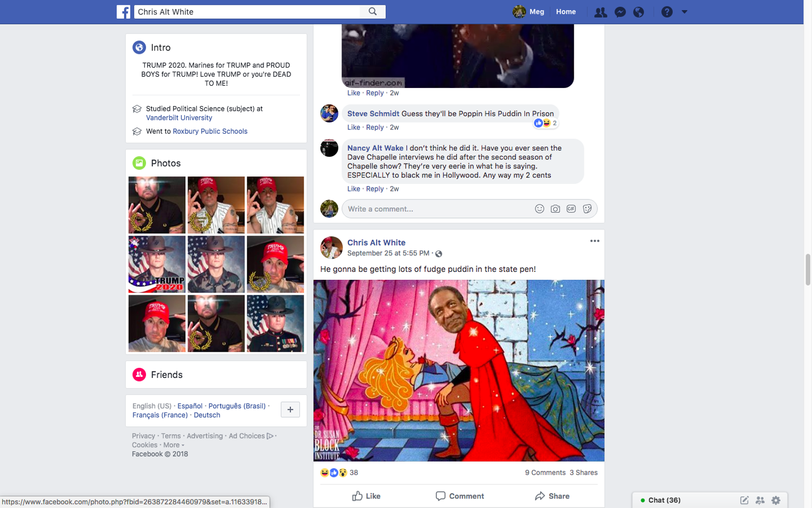Share Chris Alt White's post
Image resolution: width=812 pixels, height=508 pixels.
552,496
